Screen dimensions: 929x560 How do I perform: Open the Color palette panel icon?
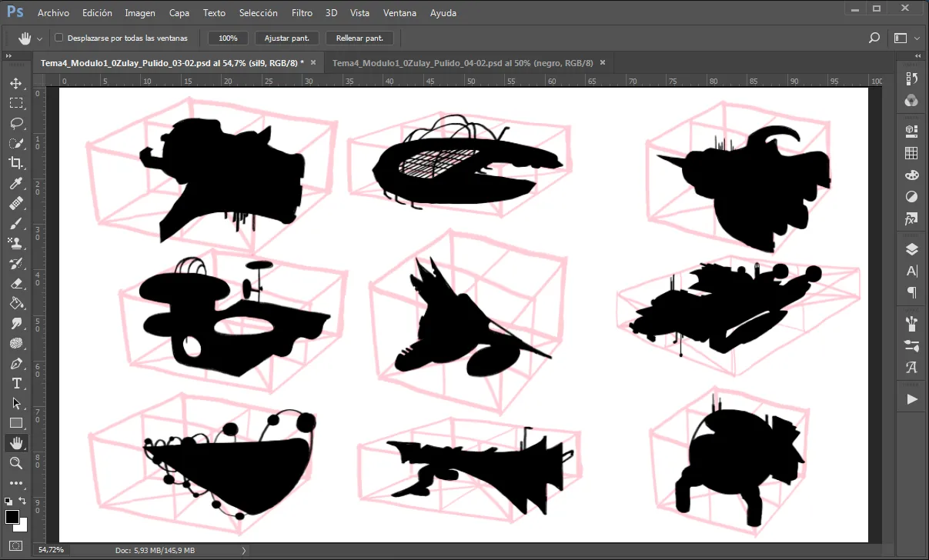click(912, 175)
